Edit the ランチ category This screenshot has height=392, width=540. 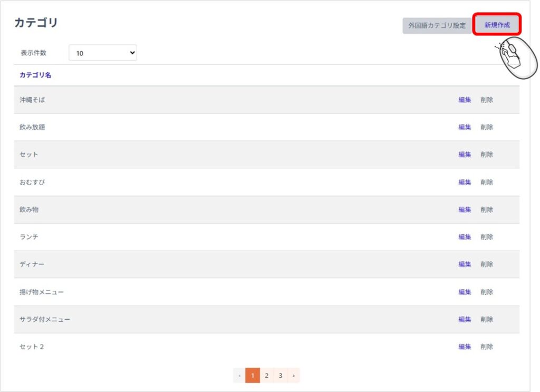pos(465,237)
